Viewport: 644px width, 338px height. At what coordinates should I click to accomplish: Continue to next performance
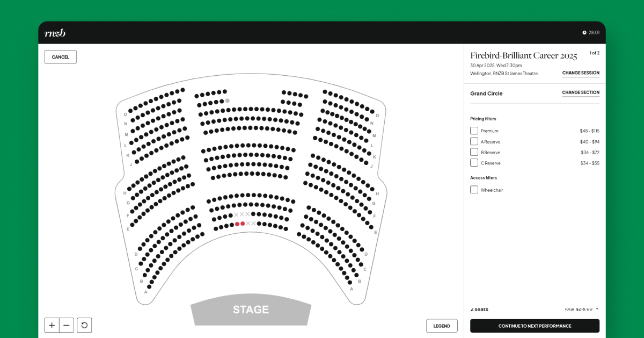click(x=535, y=326)
